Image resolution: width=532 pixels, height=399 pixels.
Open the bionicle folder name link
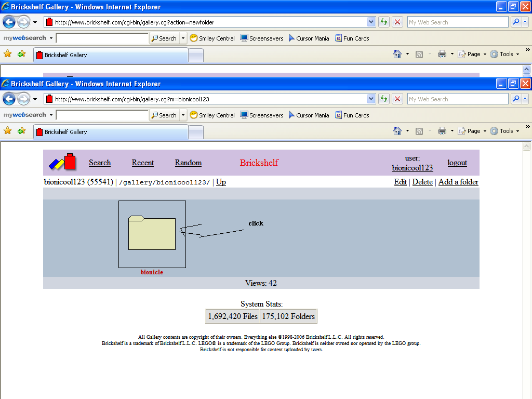coord(152,272)
